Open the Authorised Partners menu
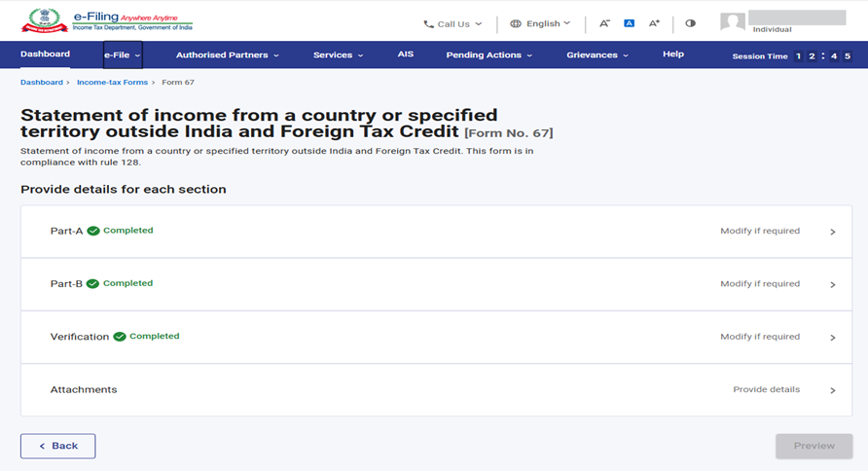 click(x=227, y=55)
